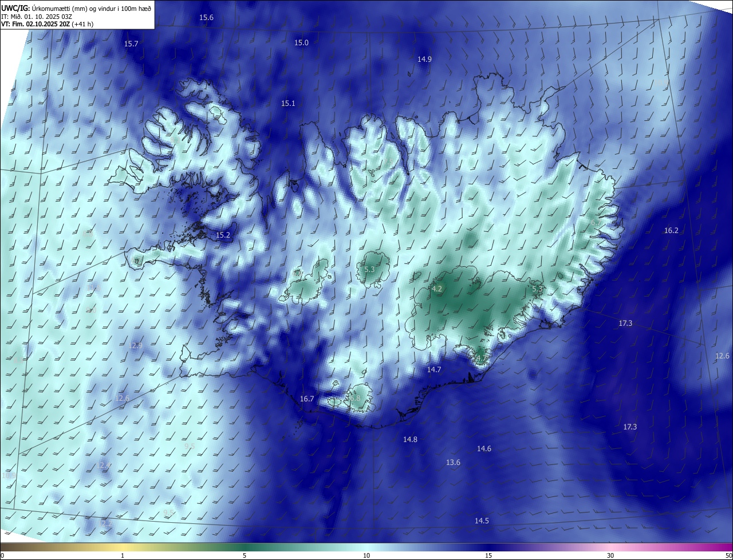Image resolution: width=733 pixels, height=560 pixels.
Task: Click the 12.9 value label
Action: click(135, 346)
